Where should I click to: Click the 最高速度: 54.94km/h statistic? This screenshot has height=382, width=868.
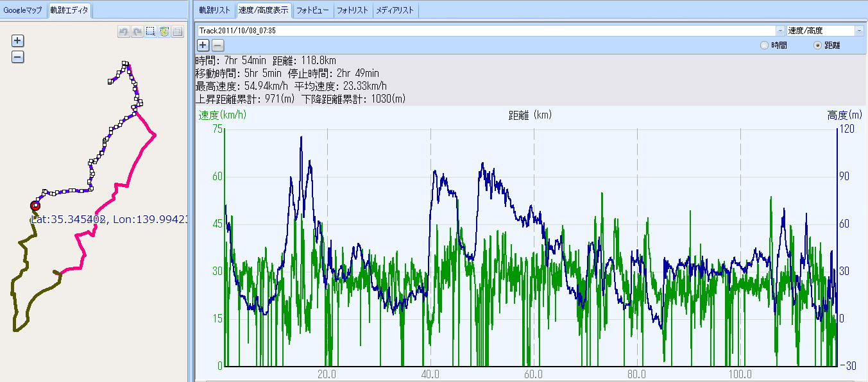(241, 86)
